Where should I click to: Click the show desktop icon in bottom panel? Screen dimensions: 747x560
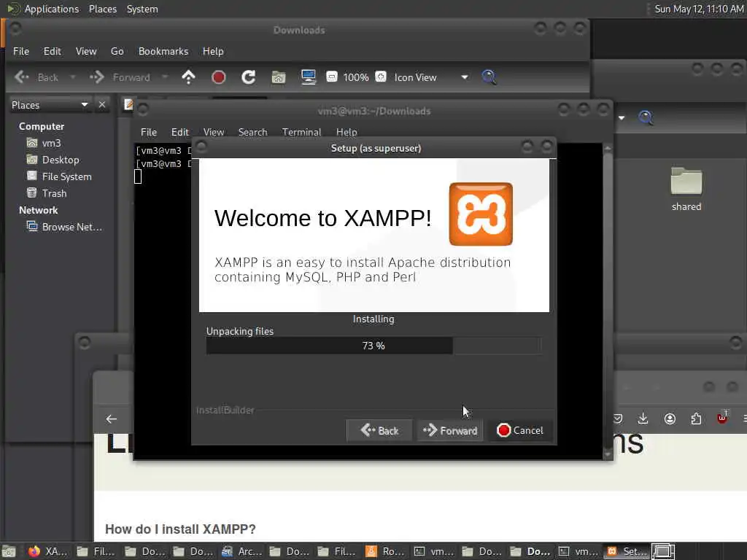9,551
